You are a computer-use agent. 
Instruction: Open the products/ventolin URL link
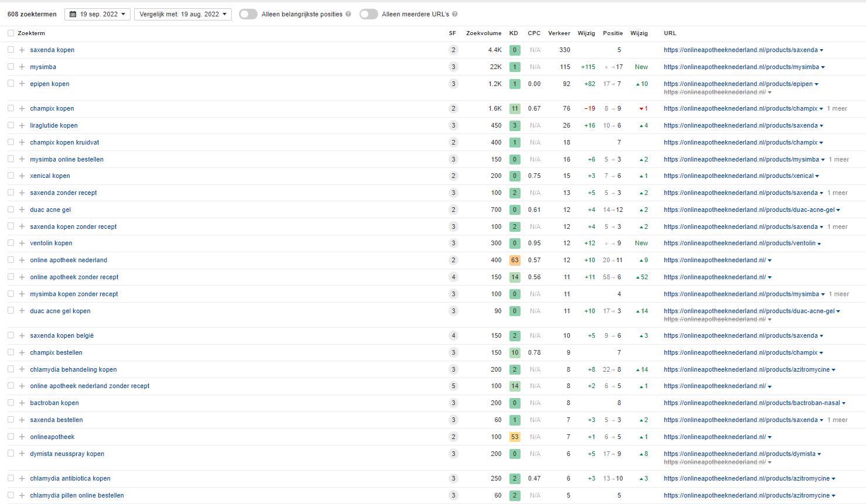pos(740,243)
